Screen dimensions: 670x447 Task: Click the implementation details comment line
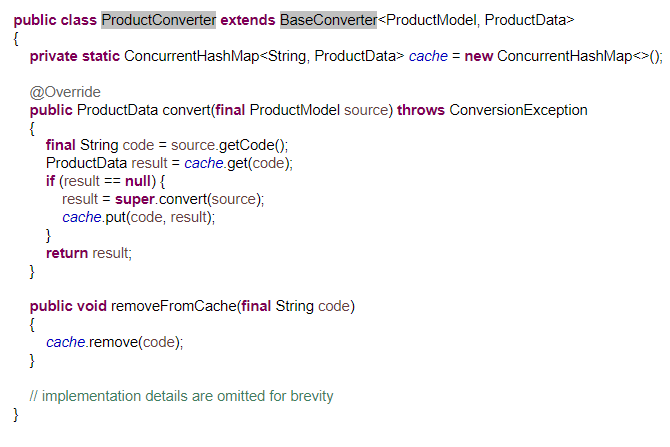[181, 396]
